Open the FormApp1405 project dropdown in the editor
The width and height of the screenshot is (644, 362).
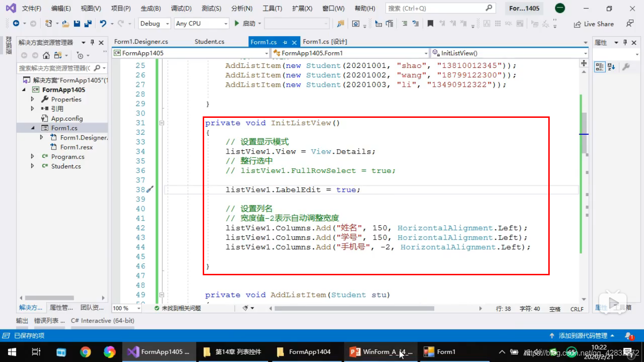click(x=191, y=53)
